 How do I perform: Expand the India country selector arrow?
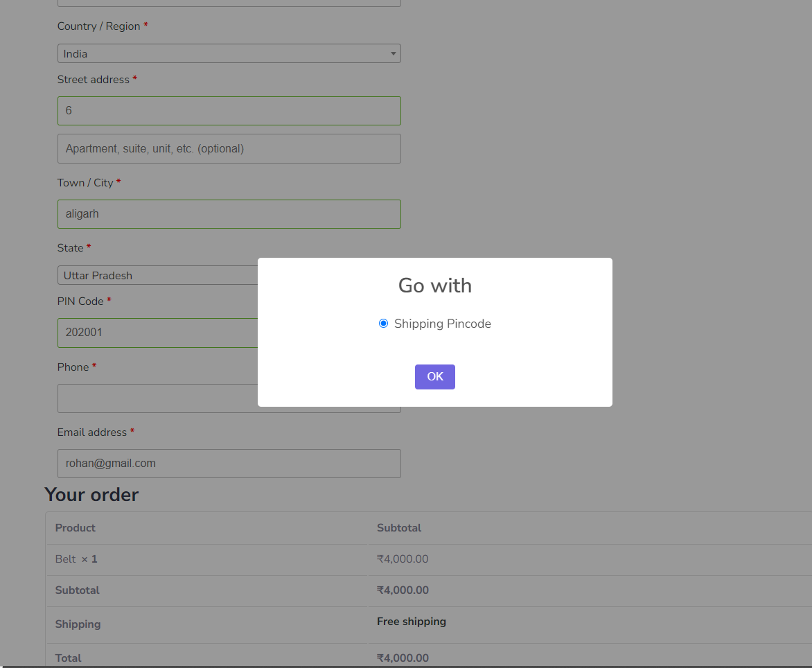click(x=393, y=53)
